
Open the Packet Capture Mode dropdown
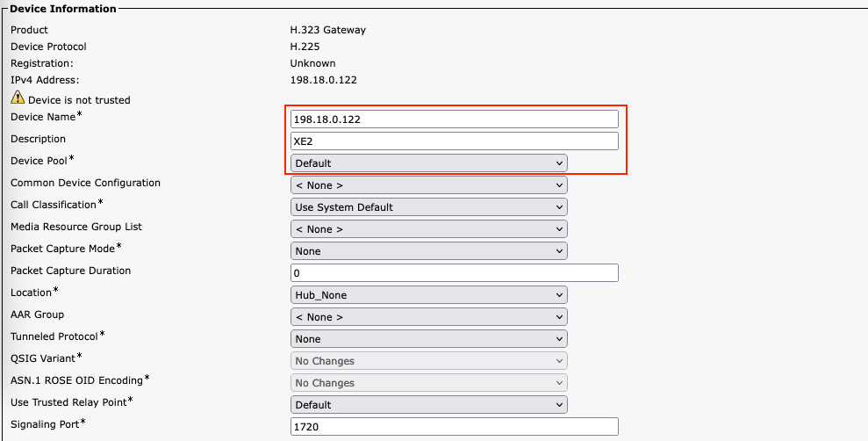pyautogui.click(x=428, y=251)
